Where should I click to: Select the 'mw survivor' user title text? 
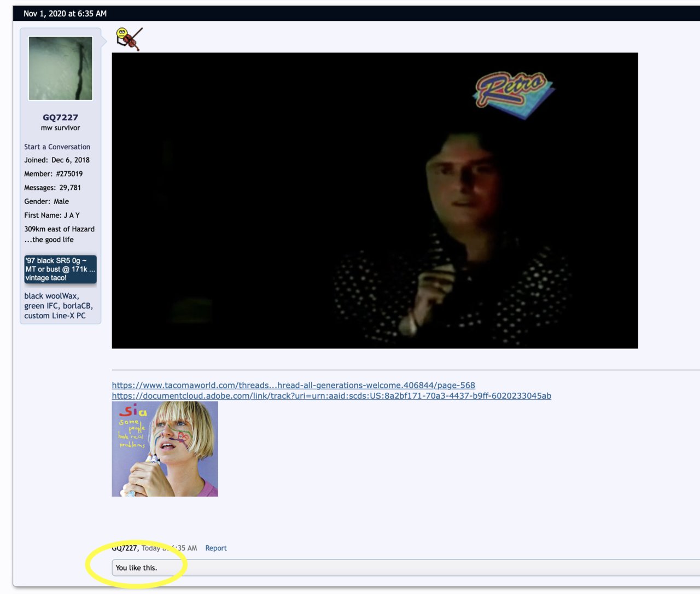(60, 127)
